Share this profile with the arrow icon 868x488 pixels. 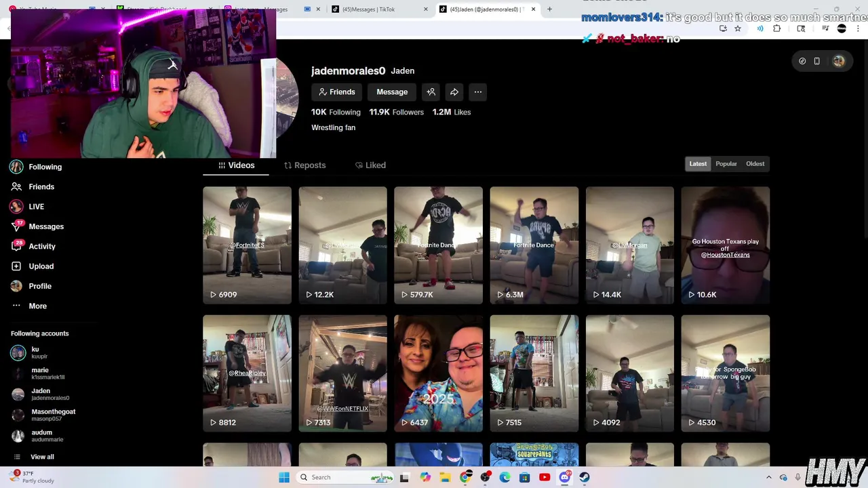coord(454,92)
